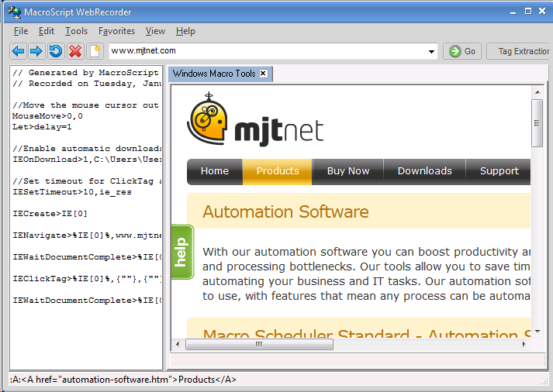Open the Downloads navigation link

pos(424,171)
